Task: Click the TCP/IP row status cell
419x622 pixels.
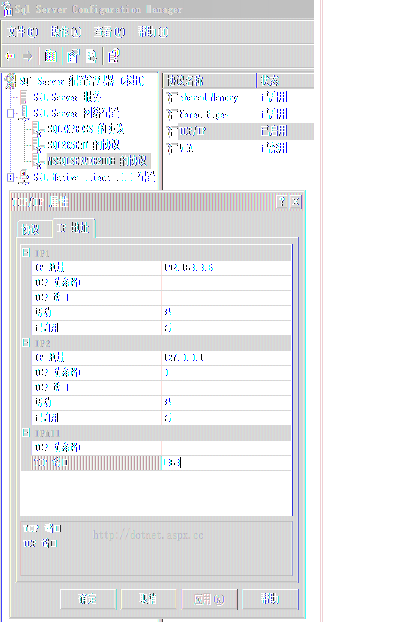Action: [274, 131]
